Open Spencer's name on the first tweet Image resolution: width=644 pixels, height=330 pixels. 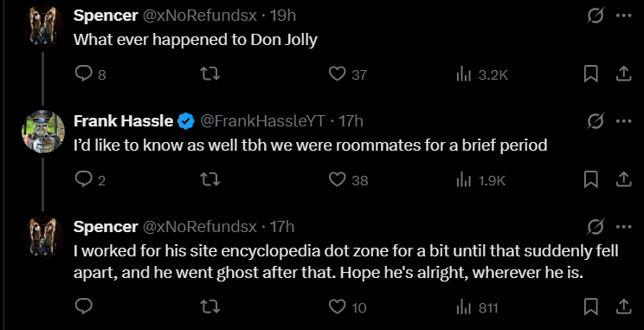pyautogui.click(x=106, y=16)
